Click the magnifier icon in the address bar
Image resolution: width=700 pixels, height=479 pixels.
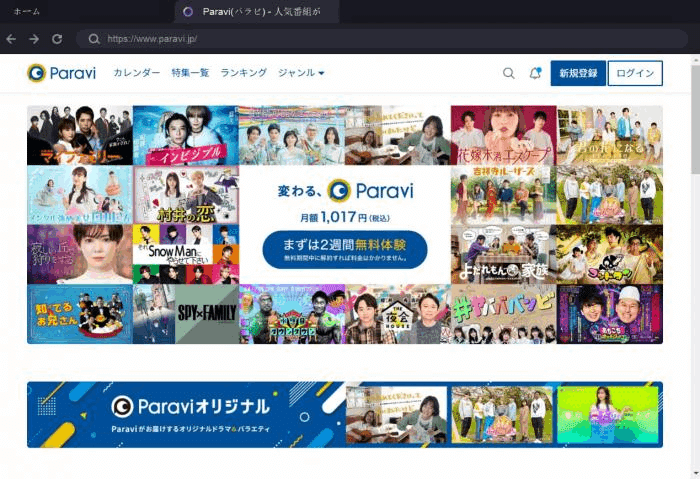tap(94, 39)
